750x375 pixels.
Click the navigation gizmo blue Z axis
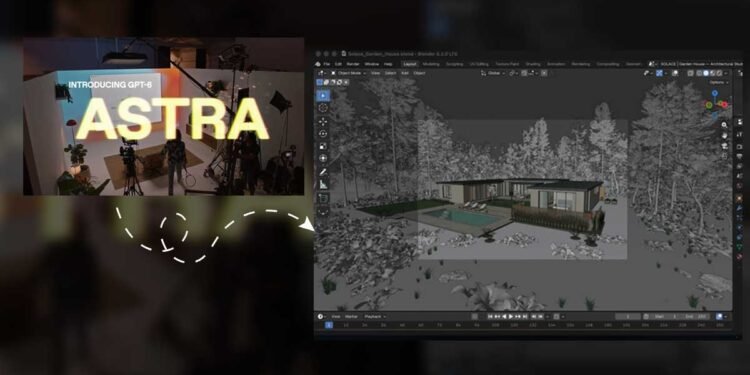click(x=715, y=93)
